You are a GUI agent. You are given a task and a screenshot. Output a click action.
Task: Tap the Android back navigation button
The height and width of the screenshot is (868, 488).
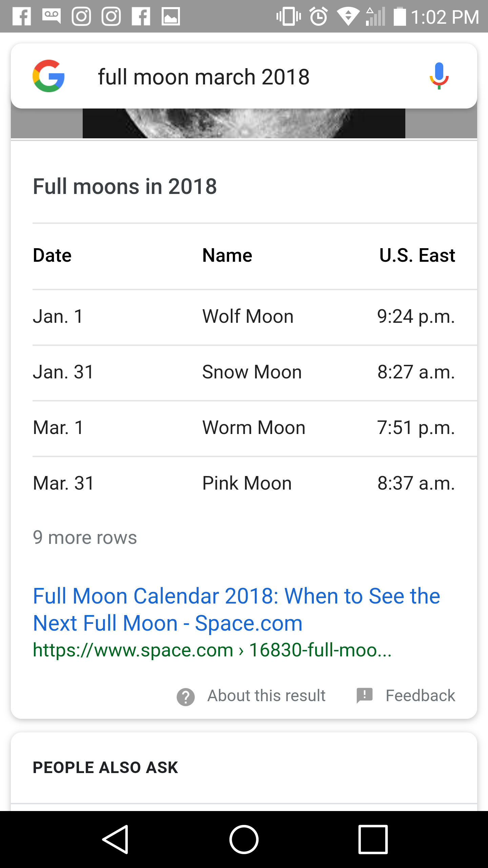(116, 840)
